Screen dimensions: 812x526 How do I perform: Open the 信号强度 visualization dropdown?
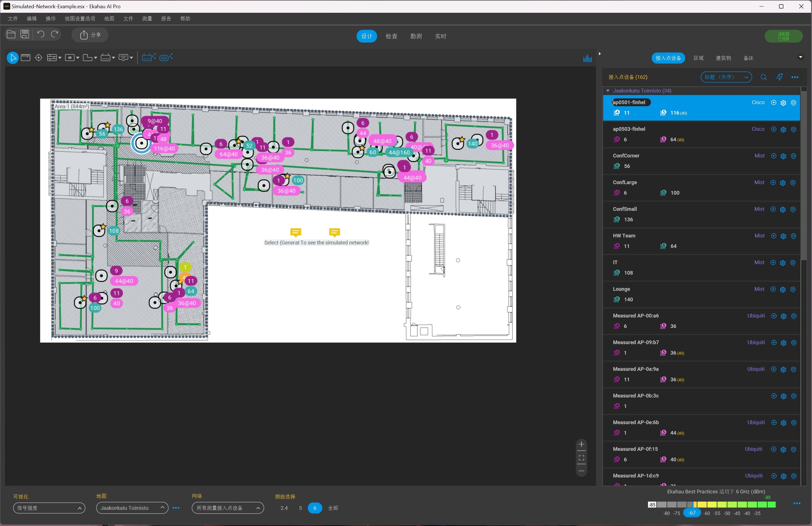pyautogui.click(x=49, y=508)
